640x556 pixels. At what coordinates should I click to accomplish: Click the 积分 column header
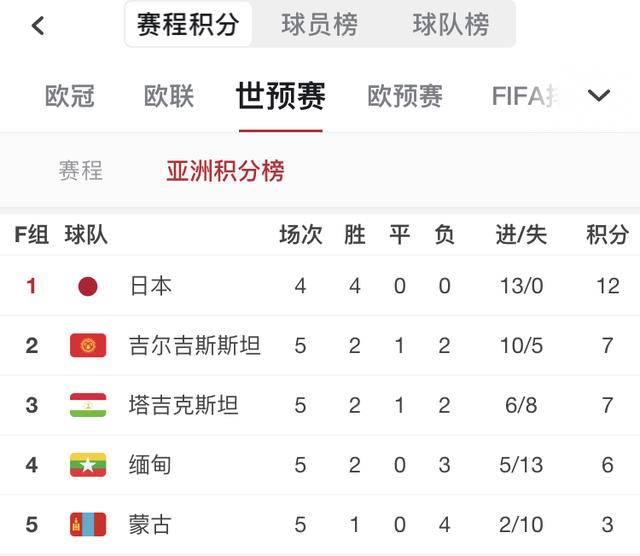(x=607, y=235)
